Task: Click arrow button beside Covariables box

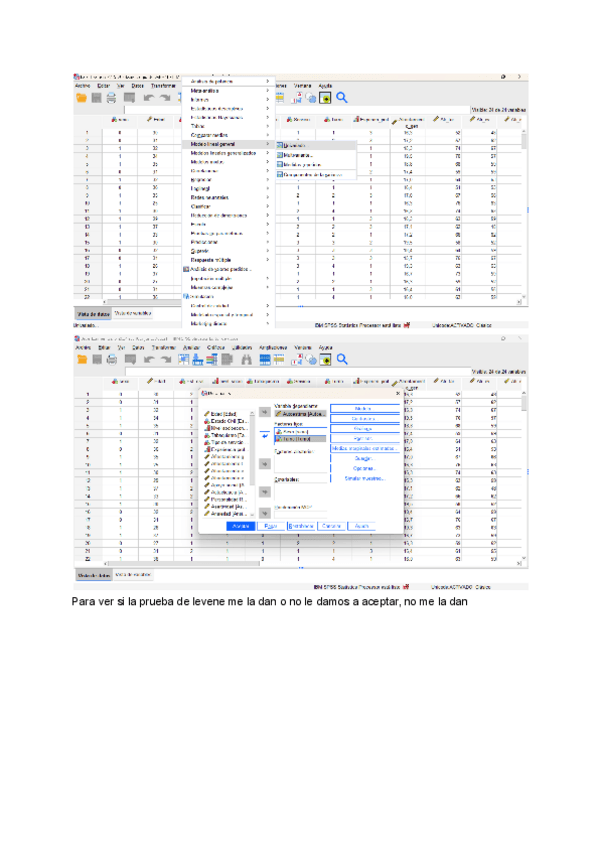Action: [265, 491]
